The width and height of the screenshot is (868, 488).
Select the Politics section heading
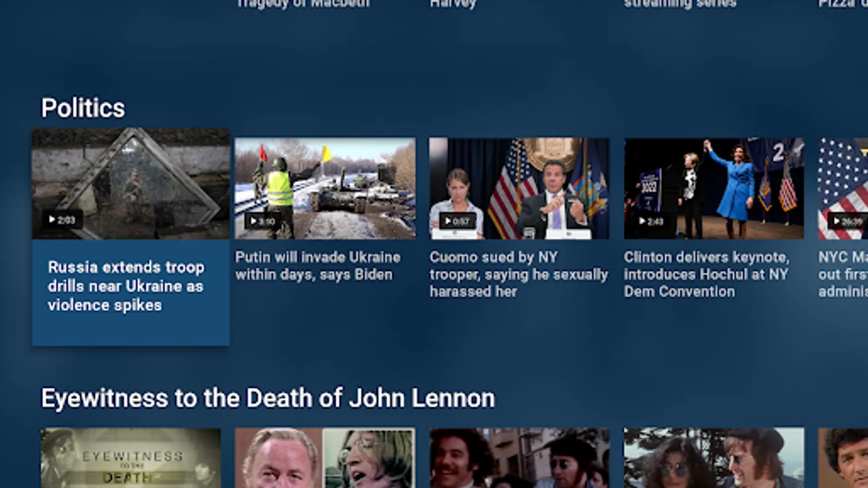(83, 108)
